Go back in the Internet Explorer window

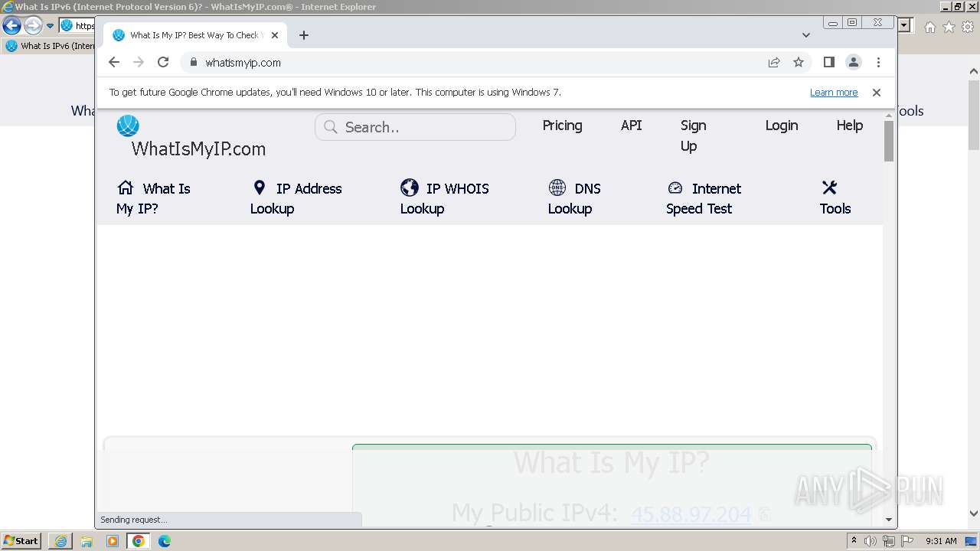point(11,25)
